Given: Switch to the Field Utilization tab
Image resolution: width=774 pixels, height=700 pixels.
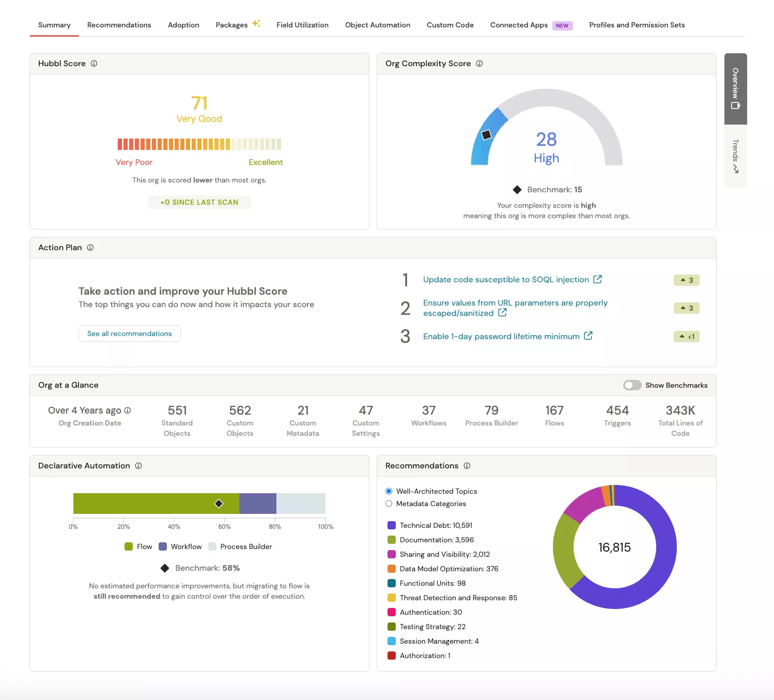Looking at the screenshot, I should (x=302, y=24).
